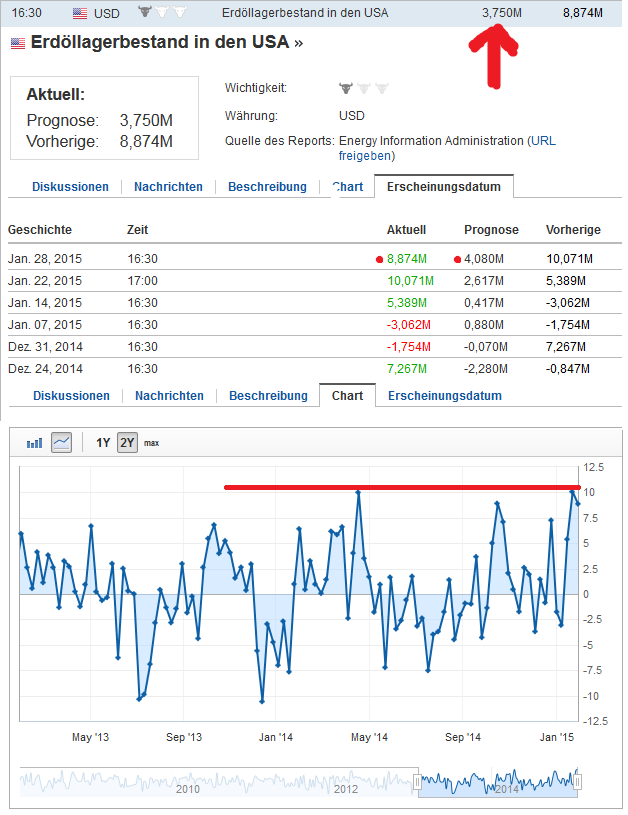The image size is (628, 815).
Task: Click 2012 area in chart navigator
Action: click(345, 789)
